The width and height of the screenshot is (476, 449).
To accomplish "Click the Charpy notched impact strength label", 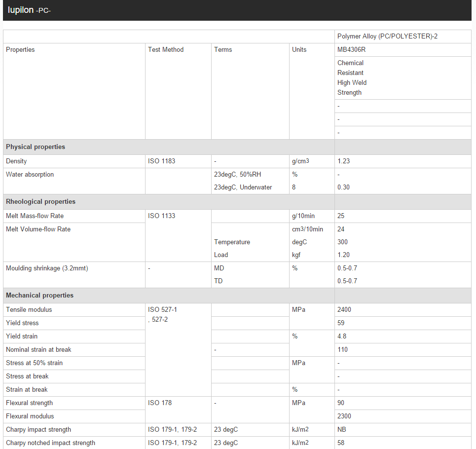I will pyautogui.click(x=50, y=443).
